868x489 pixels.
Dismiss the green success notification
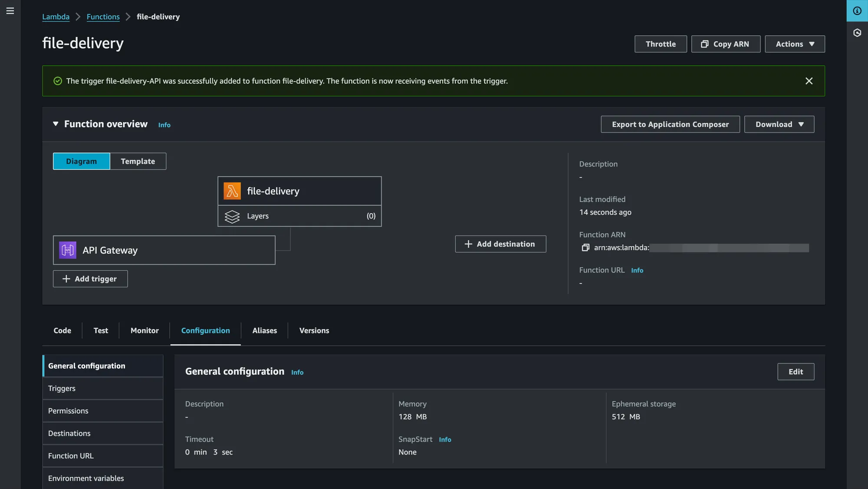809,81
